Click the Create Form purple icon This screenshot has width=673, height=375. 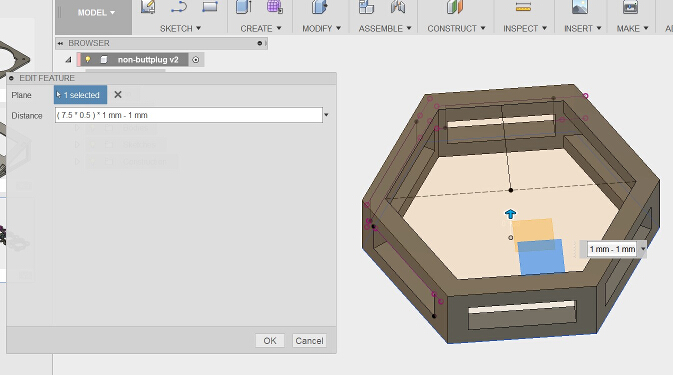(275, 7)
